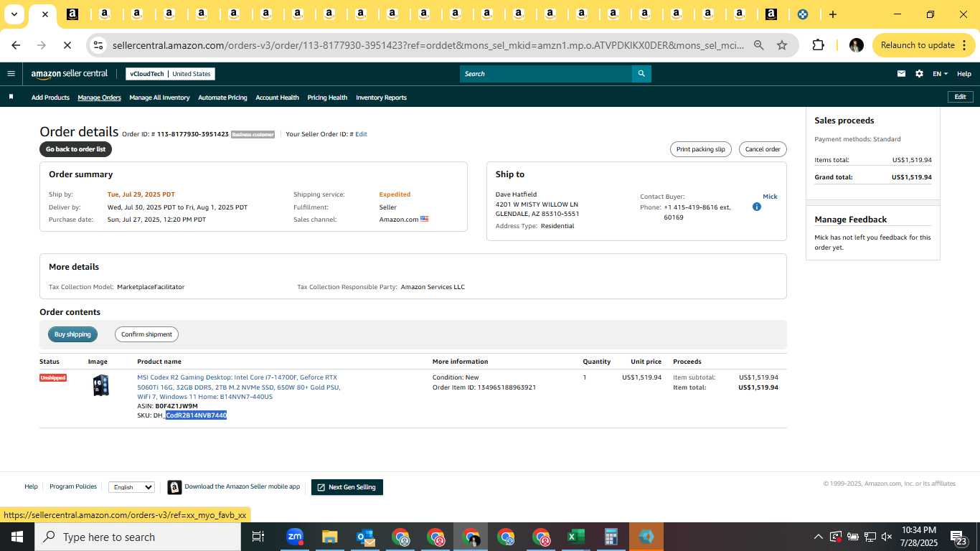The height and width of the screenshot is (551, 980).
Task: Open the EN language dropdown
Action: pos(940,74)
